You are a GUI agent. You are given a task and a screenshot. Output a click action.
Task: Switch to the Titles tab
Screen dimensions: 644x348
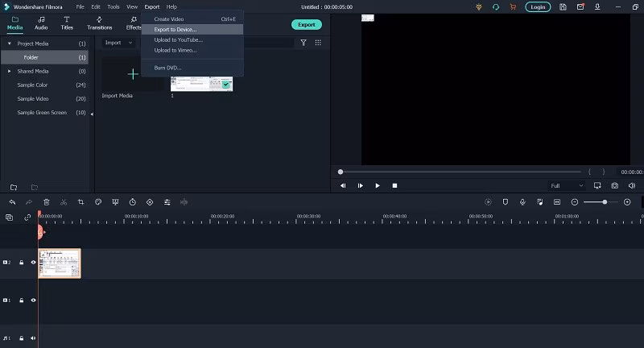[67, 23]
